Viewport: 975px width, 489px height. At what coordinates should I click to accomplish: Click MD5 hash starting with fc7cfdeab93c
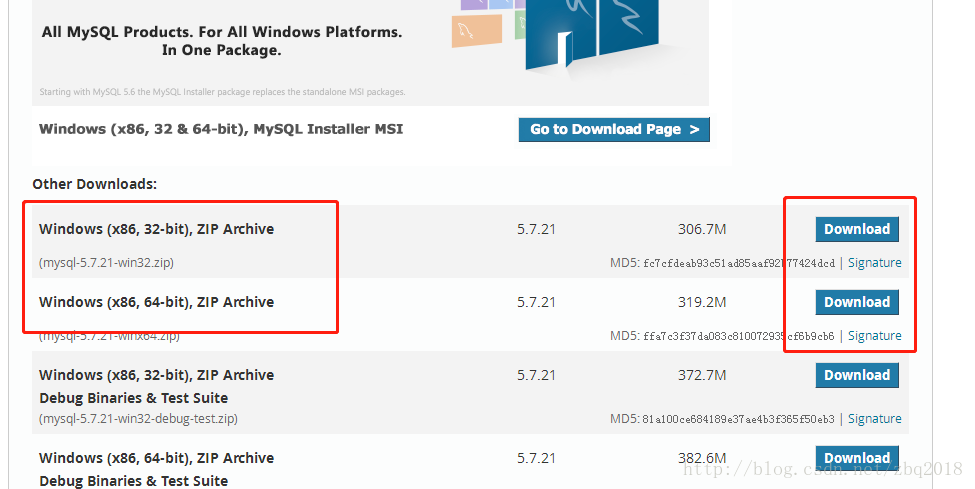[x=739, y=263]
